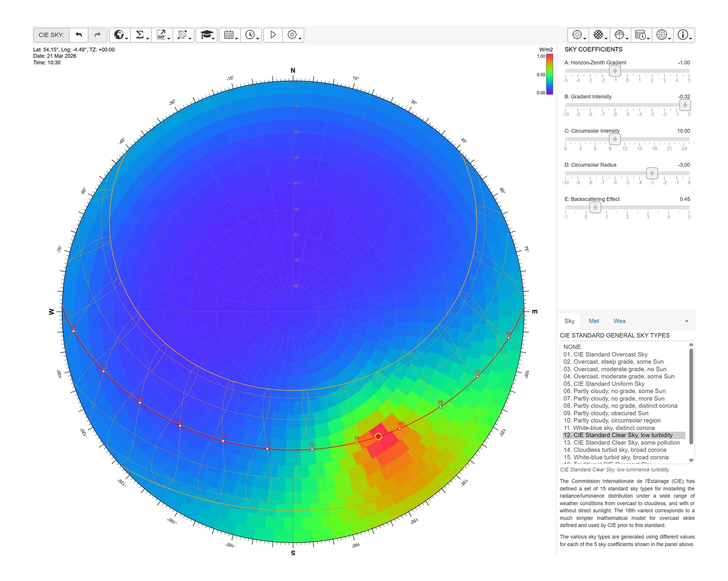Select 04. Overcast, moderate grade, some Sun
This screenshot has width=728, height=581.
(x=624, y=376)
